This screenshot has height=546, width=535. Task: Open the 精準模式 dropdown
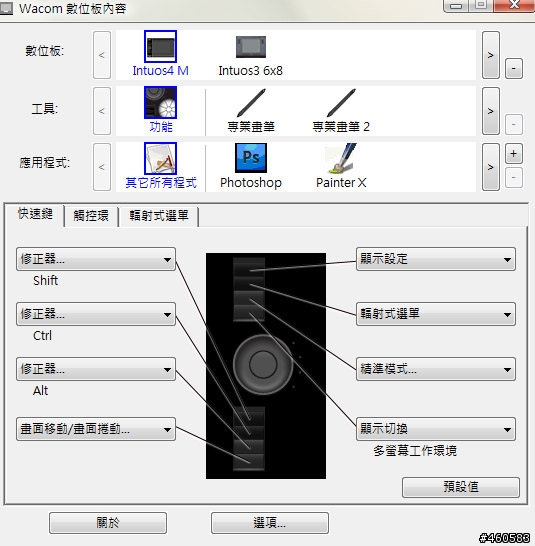[x=436, y=369]
